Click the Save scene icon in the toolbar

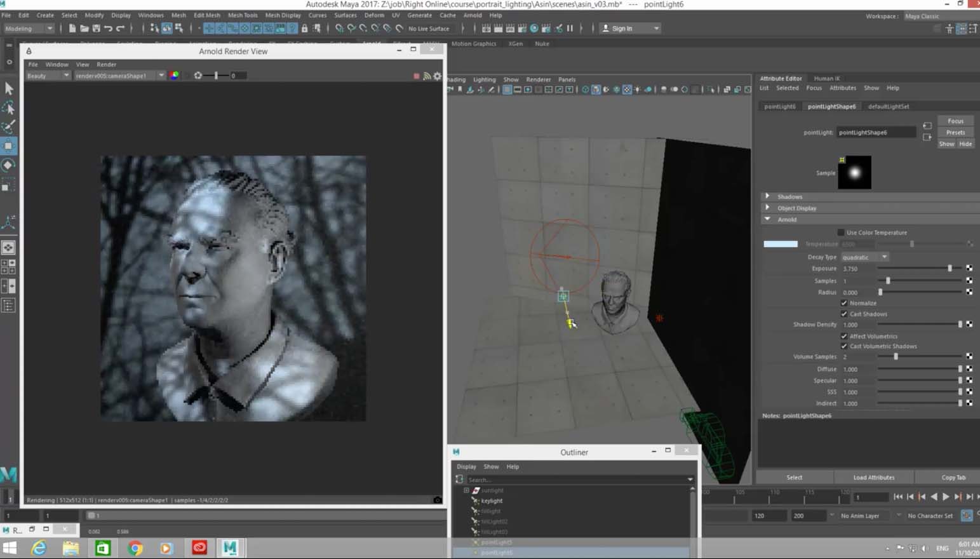coord(96,29)
